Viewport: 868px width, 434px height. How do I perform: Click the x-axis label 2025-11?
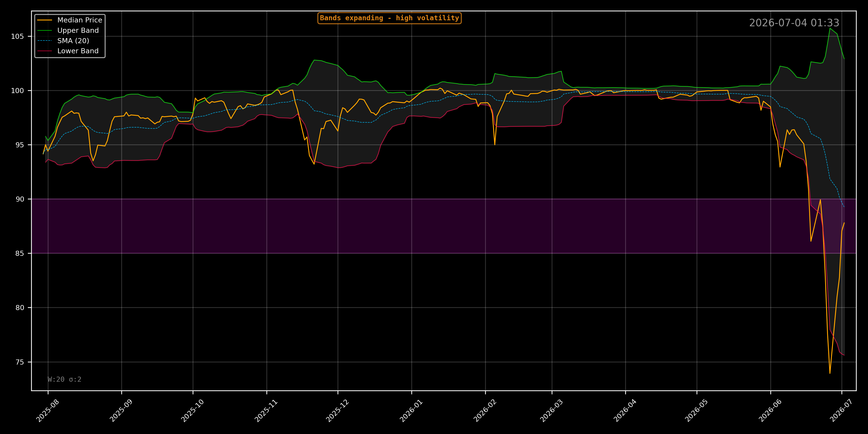pos(266,410)
